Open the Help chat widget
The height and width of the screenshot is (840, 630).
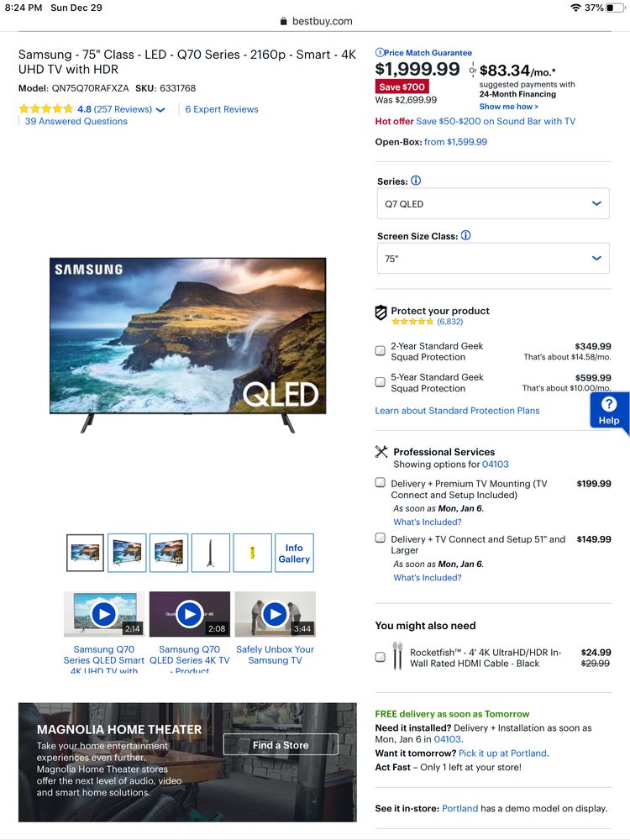click(609, 411)
